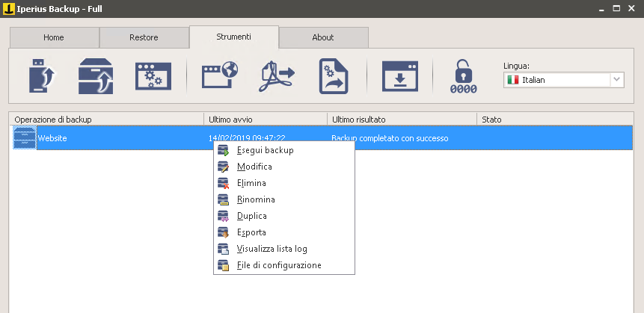
Task: Maximize the Iperius Backup window
Action: click(616, 8)
